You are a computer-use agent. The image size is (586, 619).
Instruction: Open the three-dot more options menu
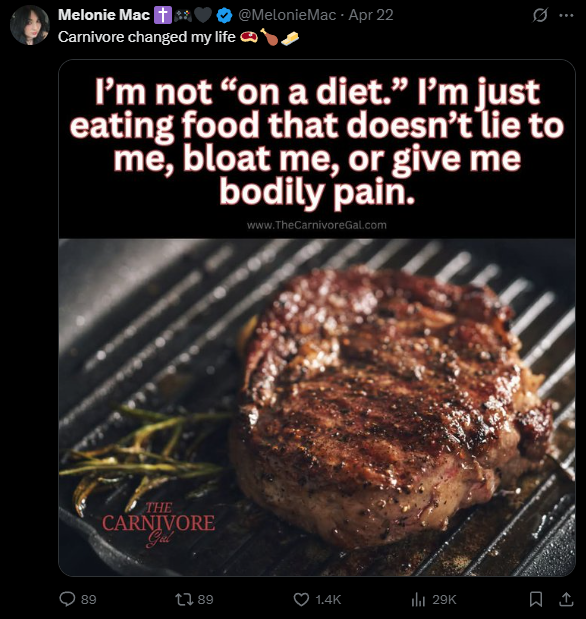(x=566, y=15)
